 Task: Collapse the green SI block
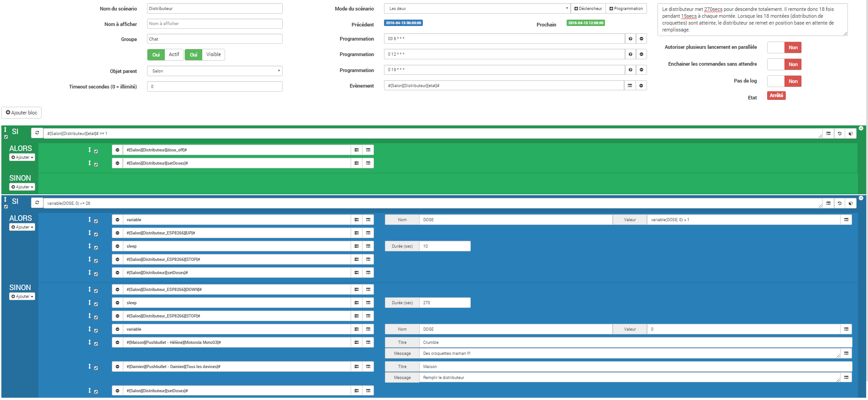pos(861,128)
